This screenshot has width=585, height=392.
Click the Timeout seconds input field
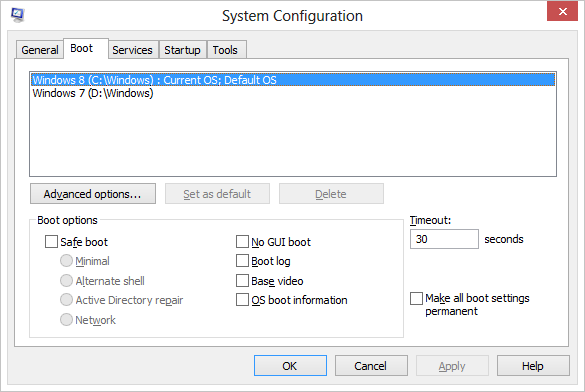point(444,239)
